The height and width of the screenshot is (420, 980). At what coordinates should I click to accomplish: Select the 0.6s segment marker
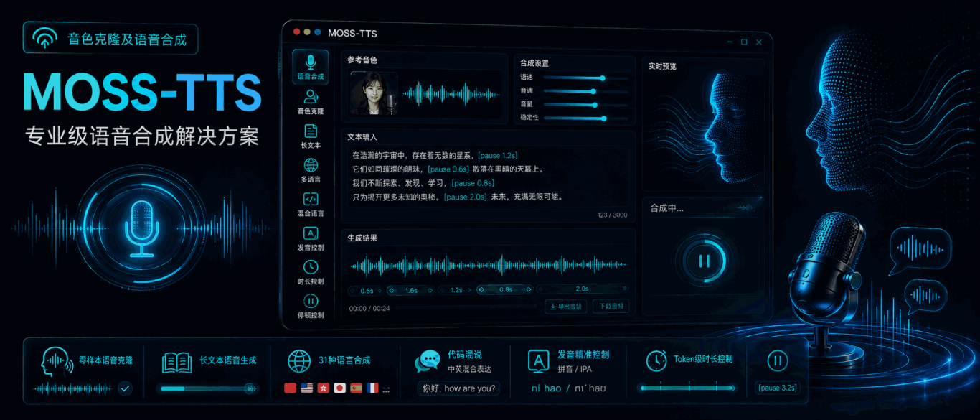pyautogui.click(x=367, y=290)
